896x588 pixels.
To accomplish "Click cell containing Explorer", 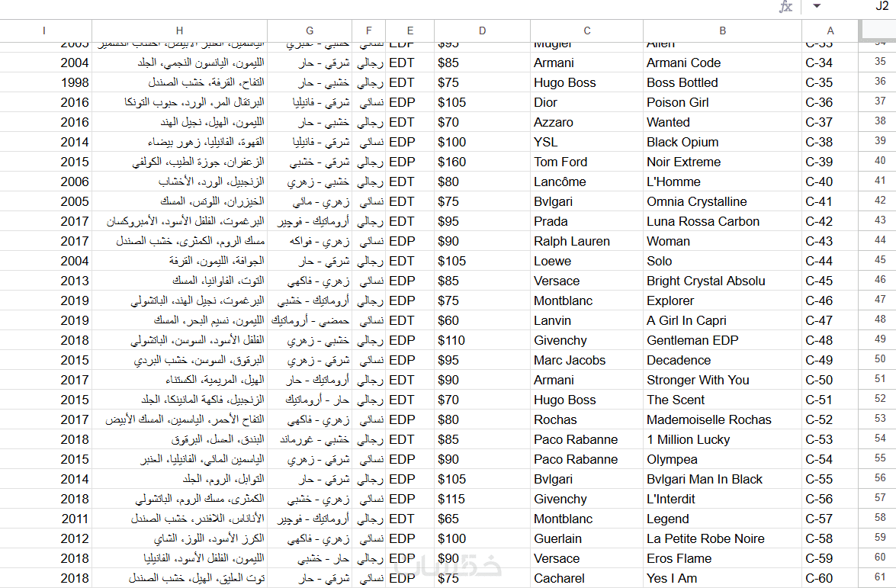I will (722, 300).
